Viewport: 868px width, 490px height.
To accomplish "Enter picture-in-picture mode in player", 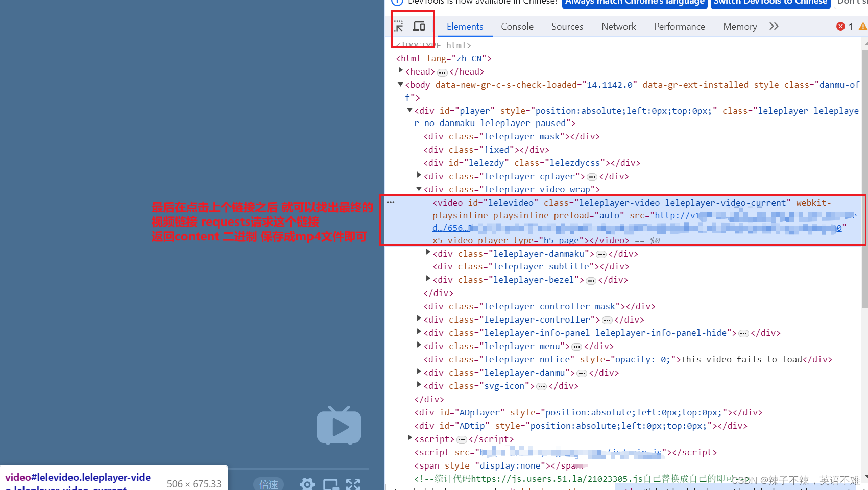I will click(x=331, y=484).
